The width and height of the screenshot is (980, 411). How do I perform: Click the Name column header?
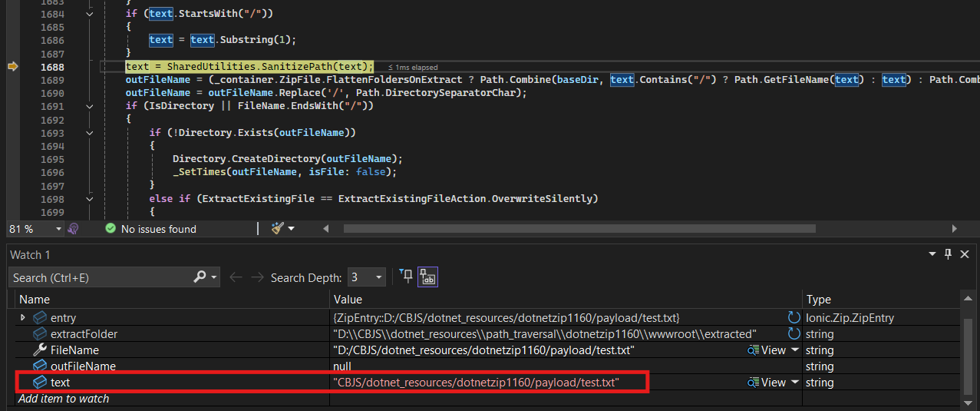pos(35,300)
